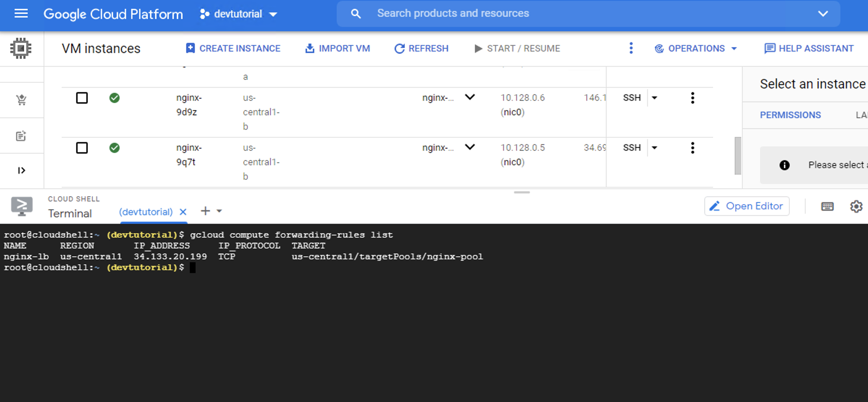The height and width of the screenshot is (402, 868).
Task: Click the nginx-... 'In use by' link of nginx-9q7t
Action: [x=438, y=148]
